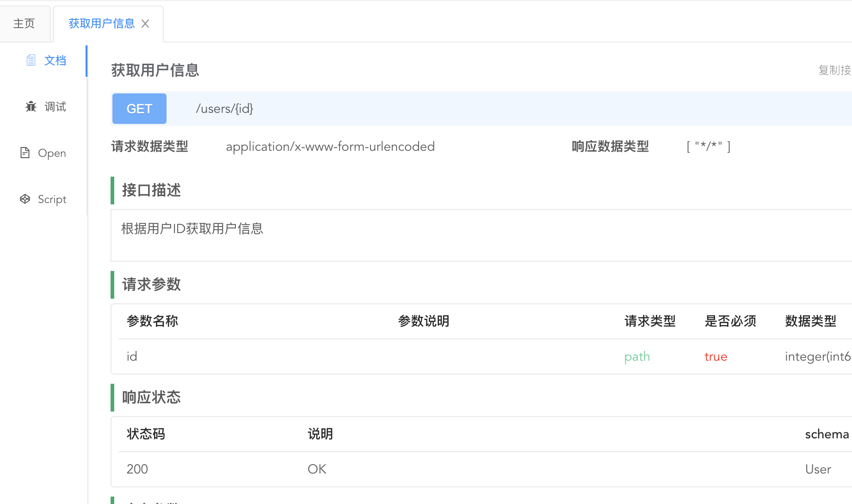The height and width of the screenshot is (504, 852).
Task: Click the schema column header
Action: click(x=827, y=434)
